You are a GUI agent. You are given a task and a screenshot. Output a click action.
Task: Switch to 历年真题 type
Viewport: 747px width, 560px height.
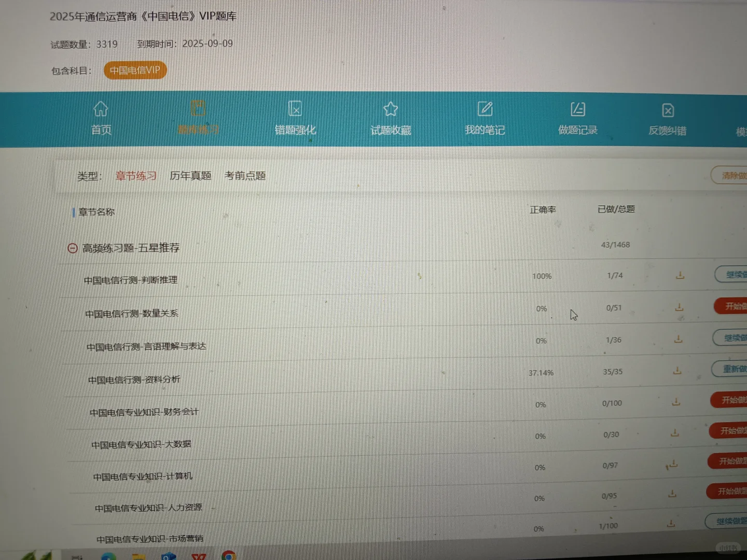(190, 176)
